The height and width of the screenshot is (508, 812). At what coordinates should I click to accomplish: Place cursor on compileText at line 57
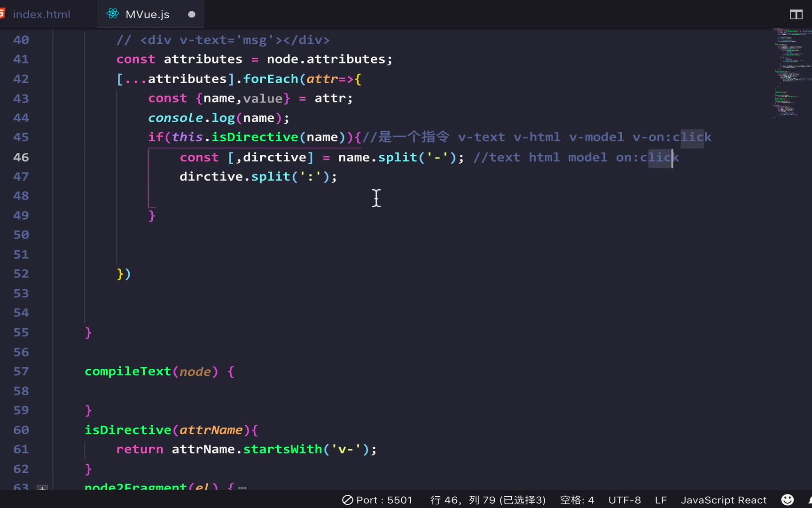[127, 371]
